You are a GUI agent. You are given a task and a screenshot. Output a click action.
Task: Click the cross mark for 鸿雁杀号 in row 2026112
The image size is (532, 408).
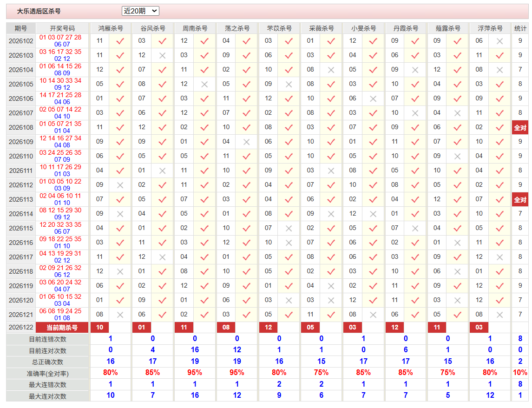(120, 185)
